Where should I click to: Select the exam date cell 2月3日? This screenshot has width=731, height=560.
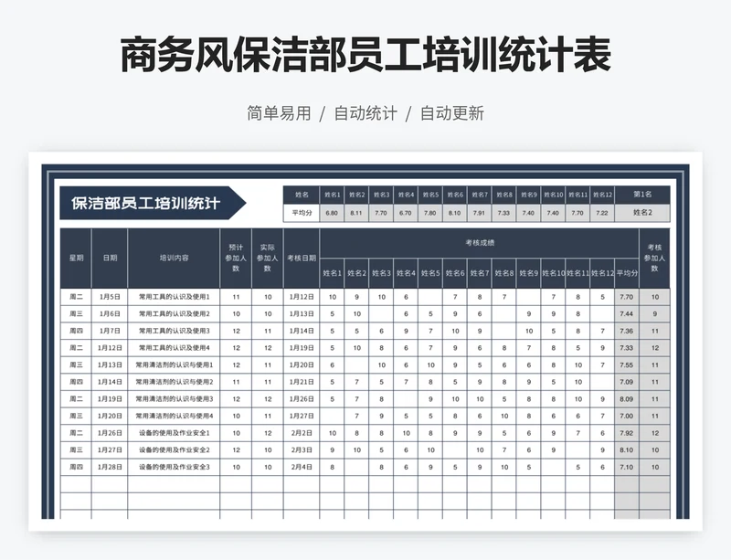[302, 450]
